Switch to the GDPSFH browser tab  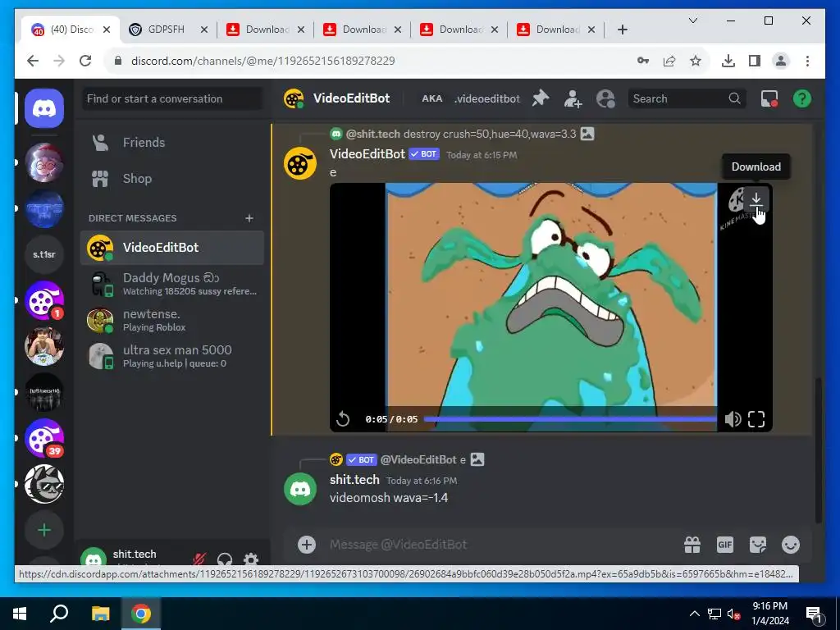coord(166,30)
